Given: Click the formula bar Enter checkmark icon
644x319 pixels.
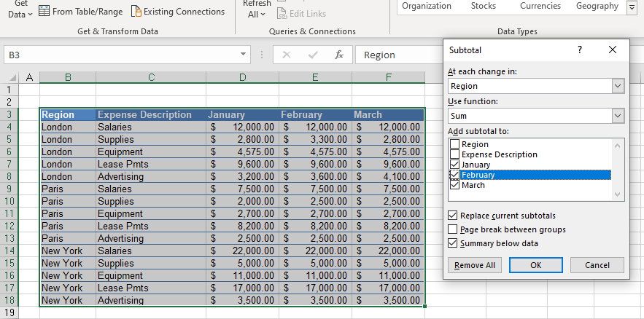Looking at the screenshot, I should coord(313,55).
